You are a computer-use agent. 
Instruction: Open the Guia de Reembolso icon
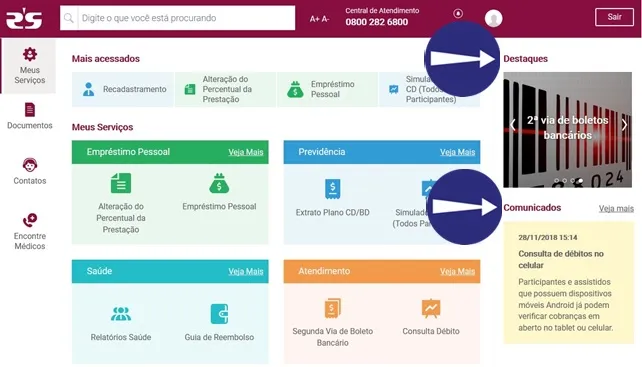coord(219,314)
